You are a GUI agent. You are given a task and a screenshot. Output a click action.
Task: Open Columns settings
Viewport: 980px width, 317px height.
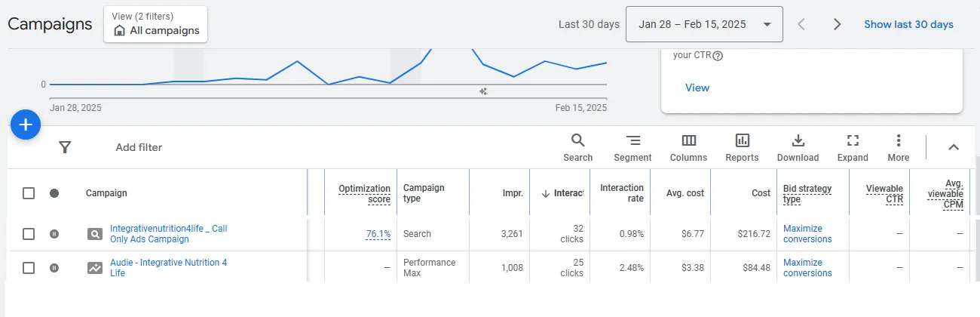[688, 147]
